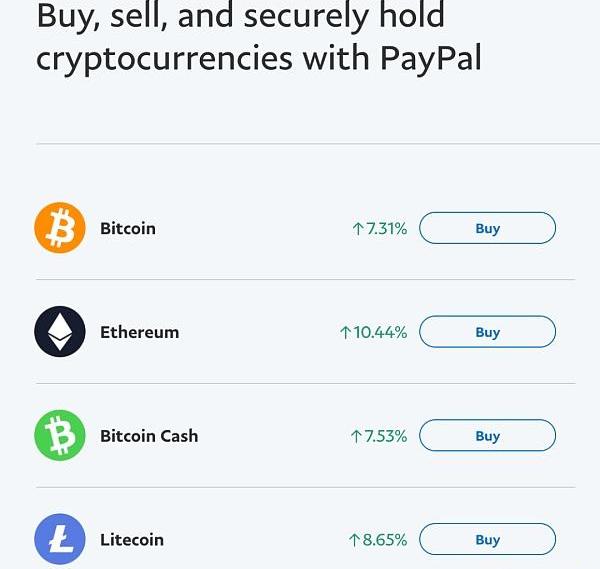Viewport: 600px width, 569px height.
Task: Click the 7.31% Bitcoin price change
Action: [386, 229]
